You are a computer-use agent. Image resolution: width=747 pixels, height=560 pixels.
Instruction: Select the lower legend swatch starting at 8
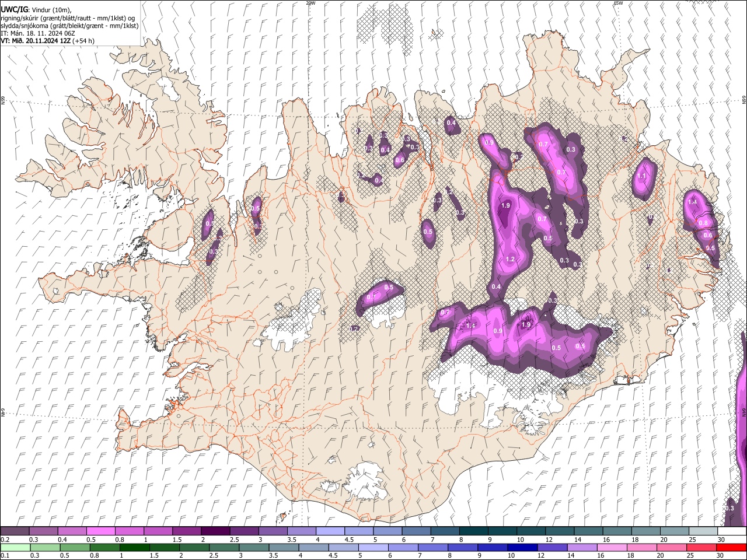pos(462,548)
